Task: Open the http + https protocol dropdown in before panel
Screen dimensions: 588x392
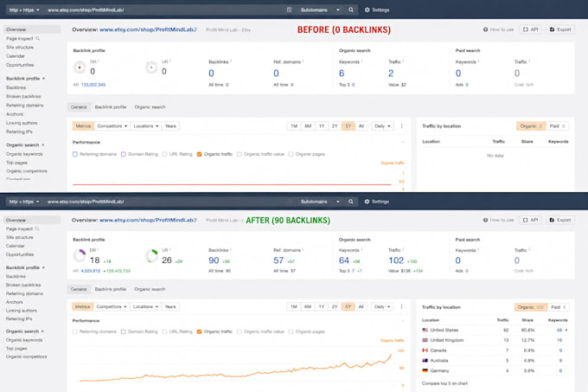Action: pyautogui.click(x=24, y=10)
